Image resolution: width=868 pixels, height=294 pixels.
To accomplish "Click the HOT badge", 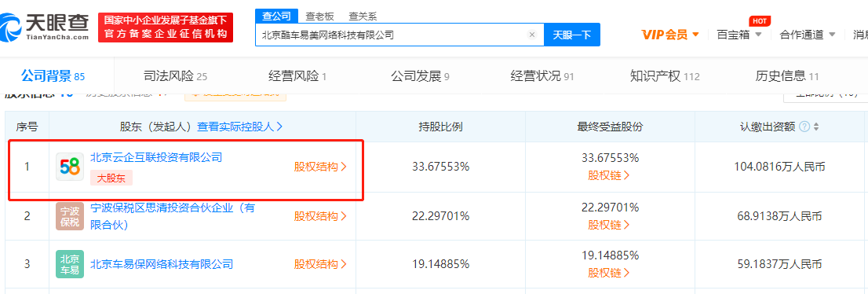I will 760,20.
